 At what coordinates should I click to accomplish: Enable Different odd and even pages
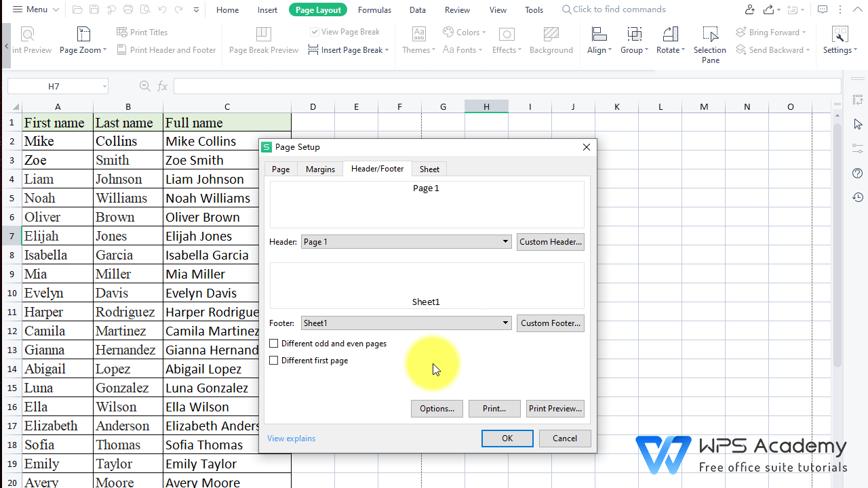tap(274, 344)
